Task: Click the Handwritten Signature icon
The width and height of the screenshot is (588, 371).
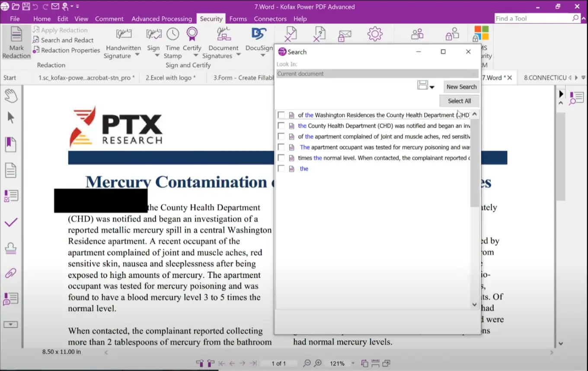Action: point(124,35)
